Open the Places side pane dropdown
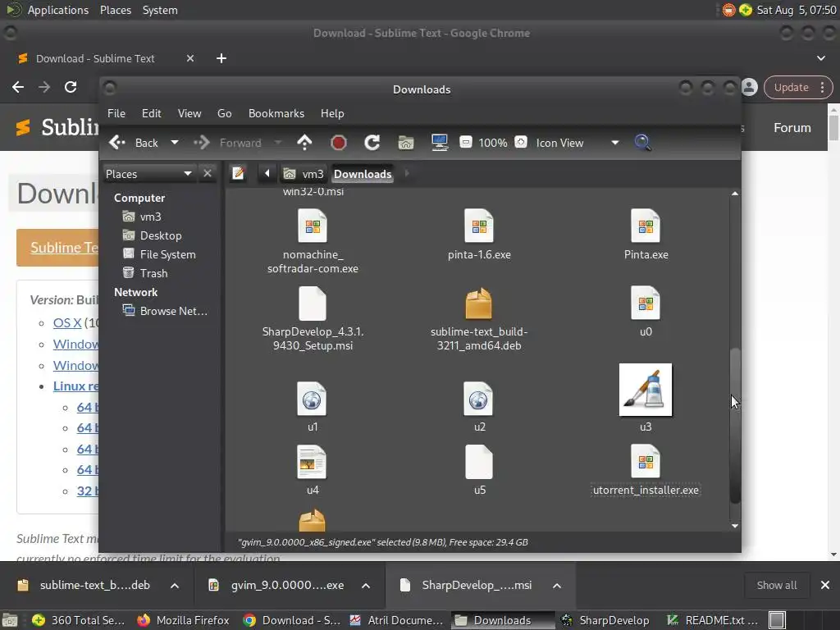 148,174
